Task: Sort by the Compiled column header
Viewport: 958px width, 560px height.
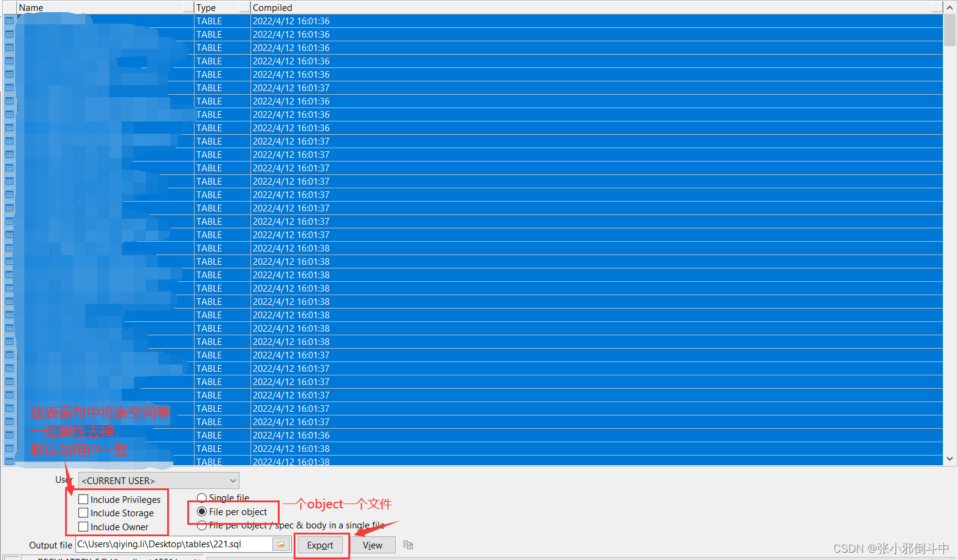Action: click(596, 7)
